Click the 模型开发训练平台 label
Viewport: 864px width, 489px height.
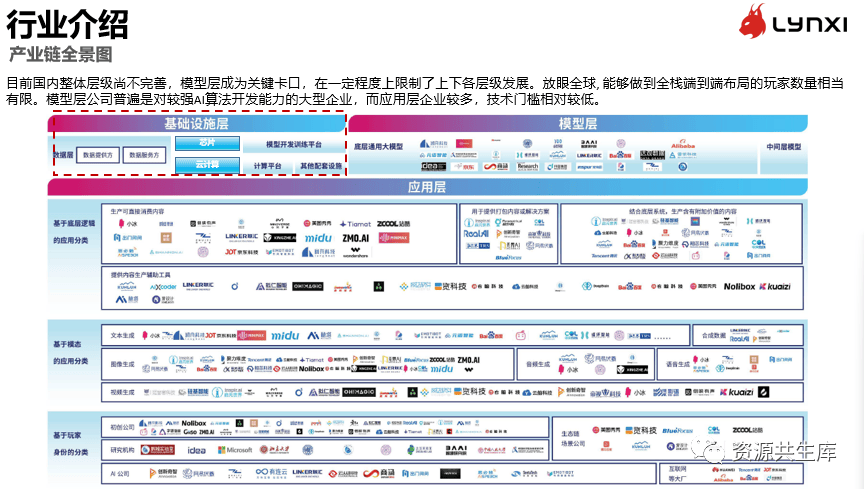(294, 144)
